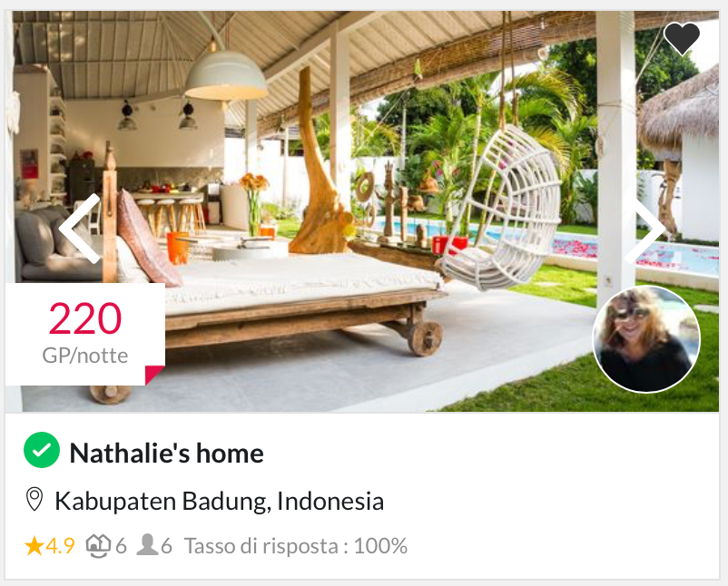
Task: Click the location pin icon
Action: coord(34,499)
